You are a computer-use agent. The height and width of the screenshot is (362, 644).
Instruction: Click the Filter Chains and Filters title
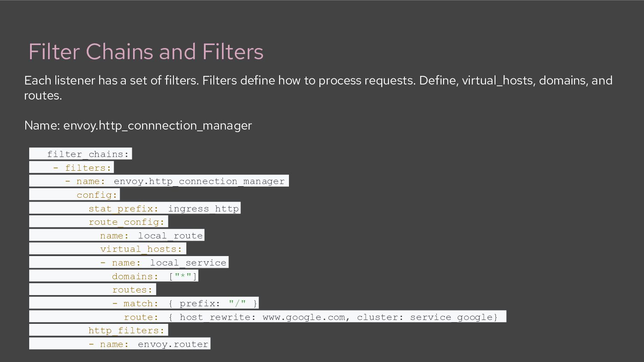[x=146, y=52]
